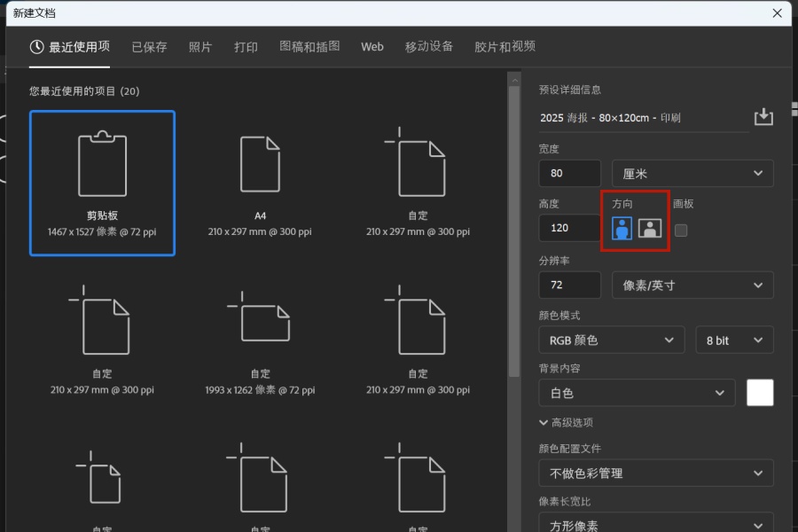Open the 厘米 width unit dropdown

(692, 174)
